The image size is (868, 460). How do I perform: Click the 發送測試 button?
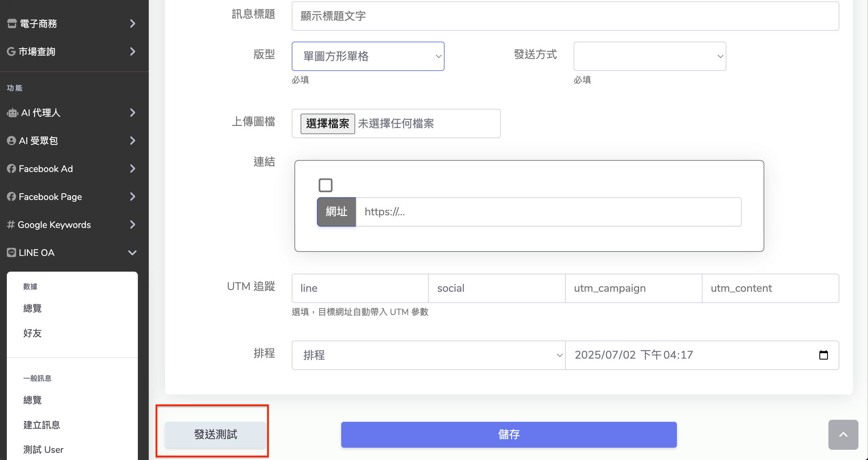click(x=215, y=434)
